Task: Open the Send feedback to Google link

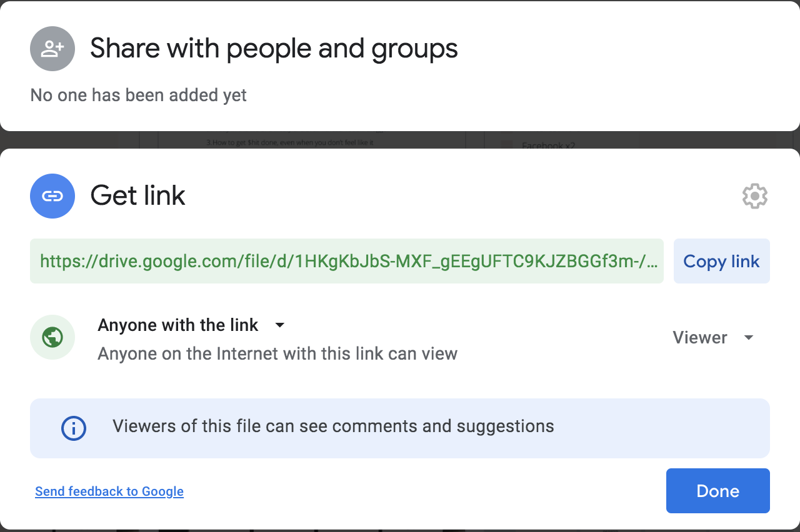Action: pos(109,491)
